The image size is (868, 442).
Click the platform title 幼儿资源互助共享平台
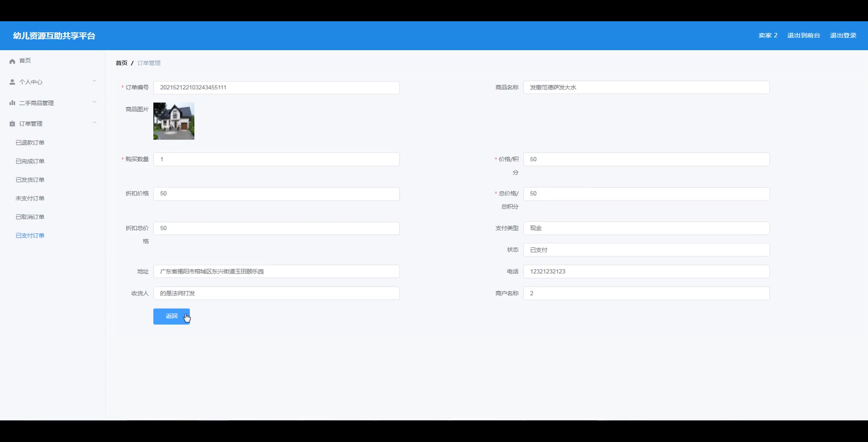point(54,36)
